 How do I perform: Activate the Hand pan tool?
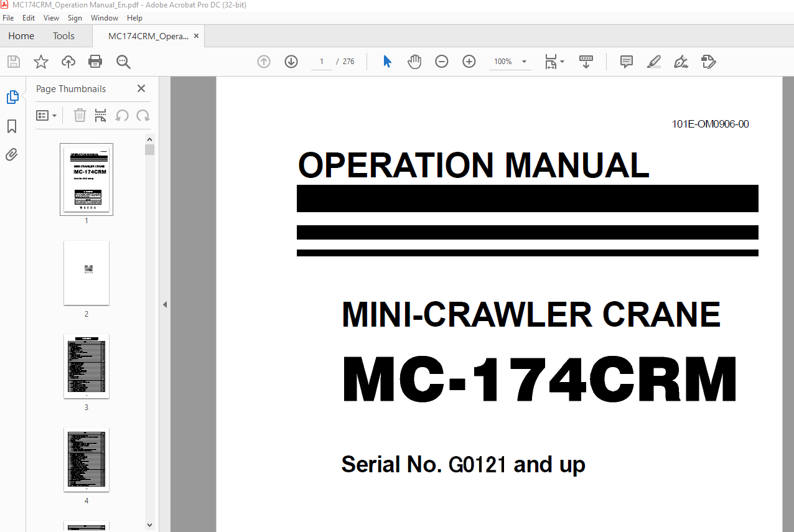(x=414, y=62)
